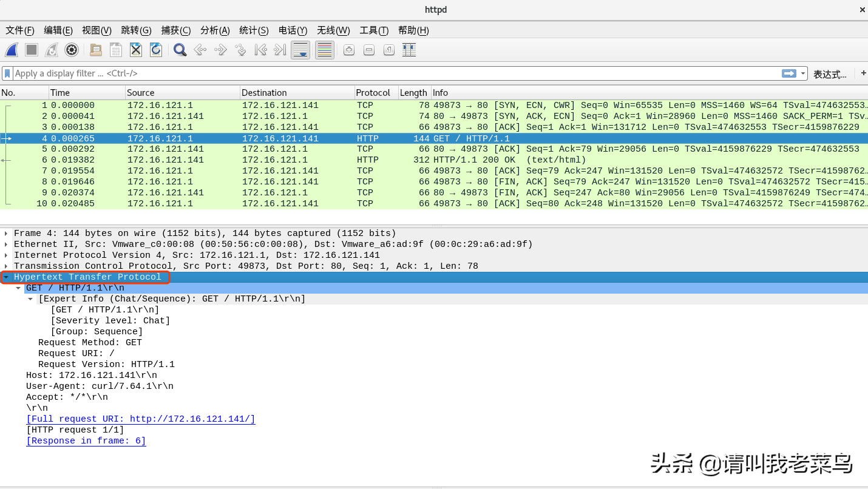The width and height of the screenshot is (868, 489).
Task: Start capturing packets with the shark fin icon
Action: [x=12, y=50]
